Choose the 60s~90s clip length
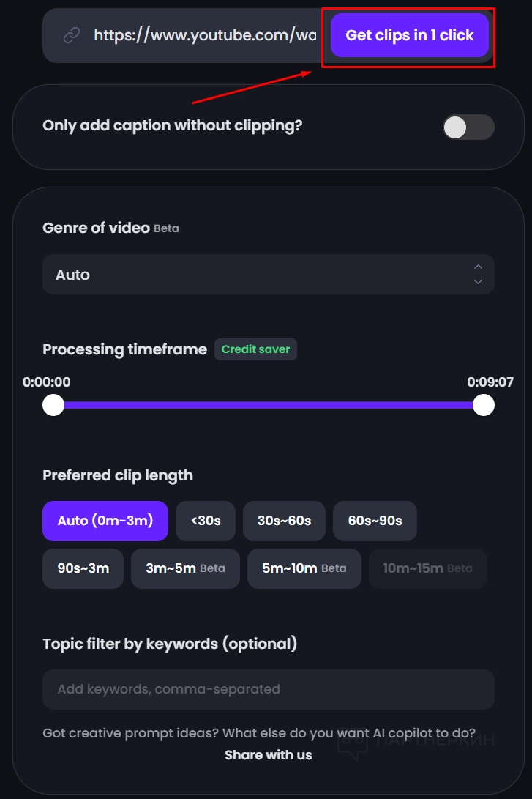The height and width of the screenshot is (799, 532). coord(375,521)
